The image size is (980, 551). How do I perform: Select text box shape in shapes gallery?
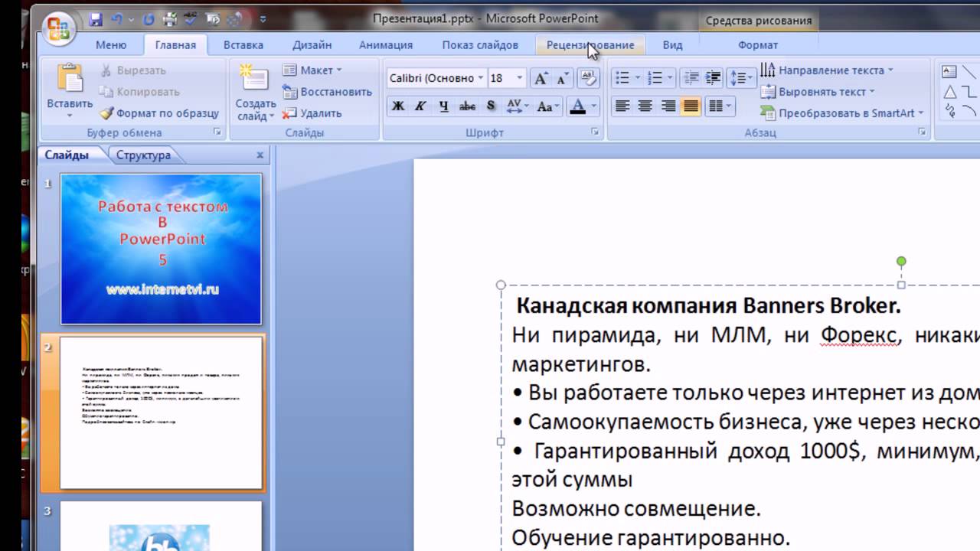click(949, 73)
